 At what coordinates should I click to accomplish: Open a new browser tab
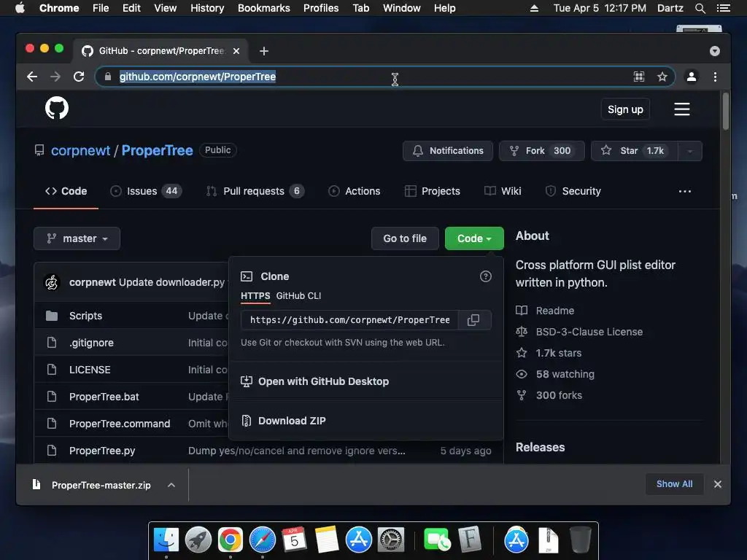click(264, 51)
